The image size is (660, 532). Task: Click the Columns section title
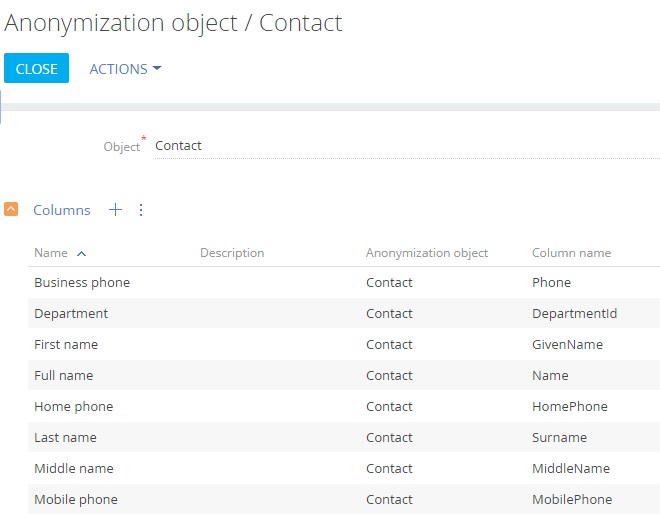62,210
